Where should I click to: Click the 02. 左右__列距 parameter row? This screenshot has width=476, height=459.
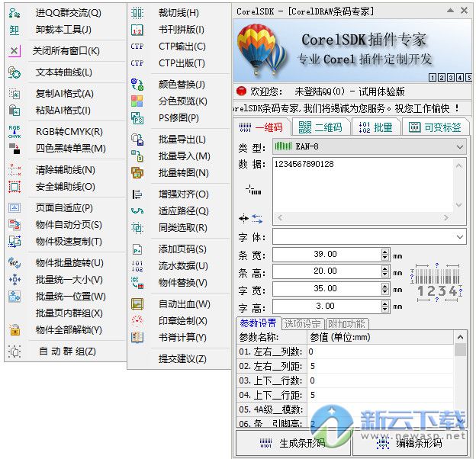pos(345,367)
